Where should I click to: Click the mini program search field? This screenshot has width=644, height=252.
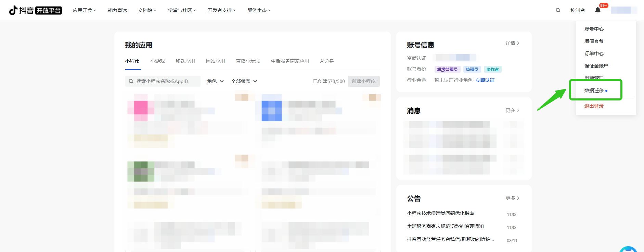coord(163,81)
